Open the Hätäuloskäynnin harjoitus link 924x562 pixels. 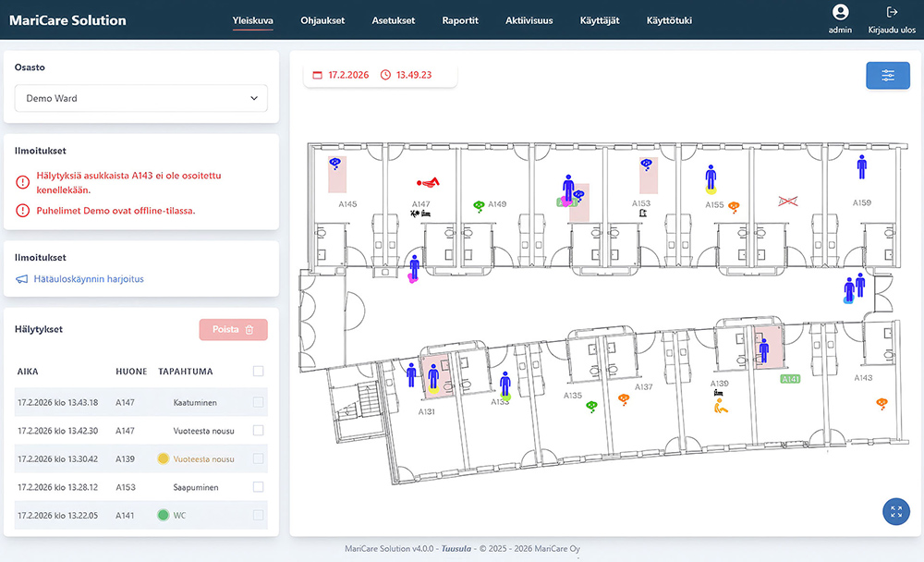pos(89,278)
